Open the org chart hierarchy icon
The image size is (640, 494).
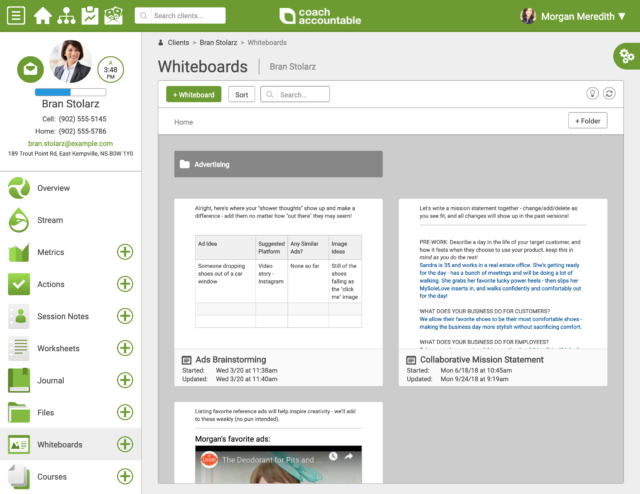pos(66,16)
